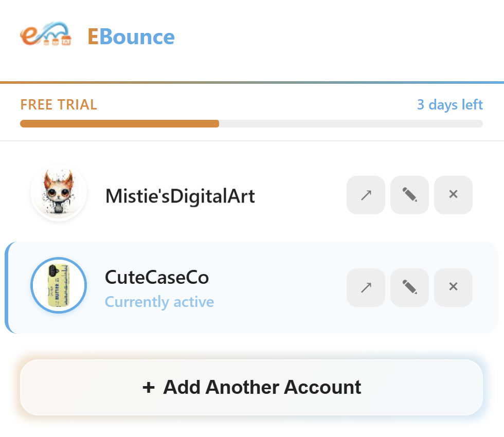Select the Mistie'sDigitalArt profile picture
504x437 pixels.
58,194
